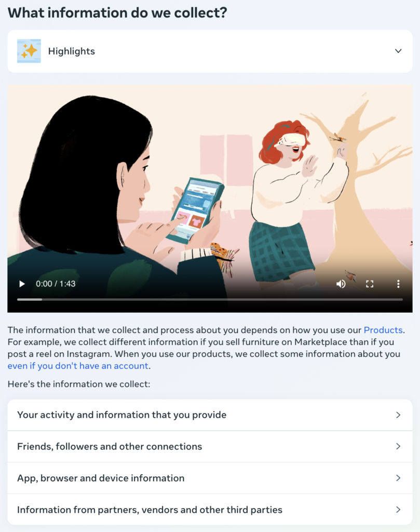Click chevron beside Your activity row
Image resolution: width=420 pixels, height=532 pixels.
(x=398, y=415)
